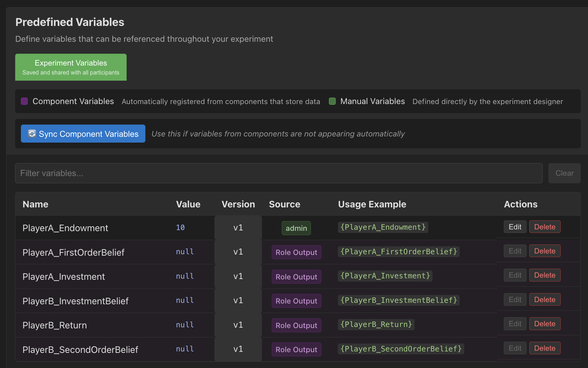Click the v1 version badge on PlayerA_Endowment

coord(238,228)
